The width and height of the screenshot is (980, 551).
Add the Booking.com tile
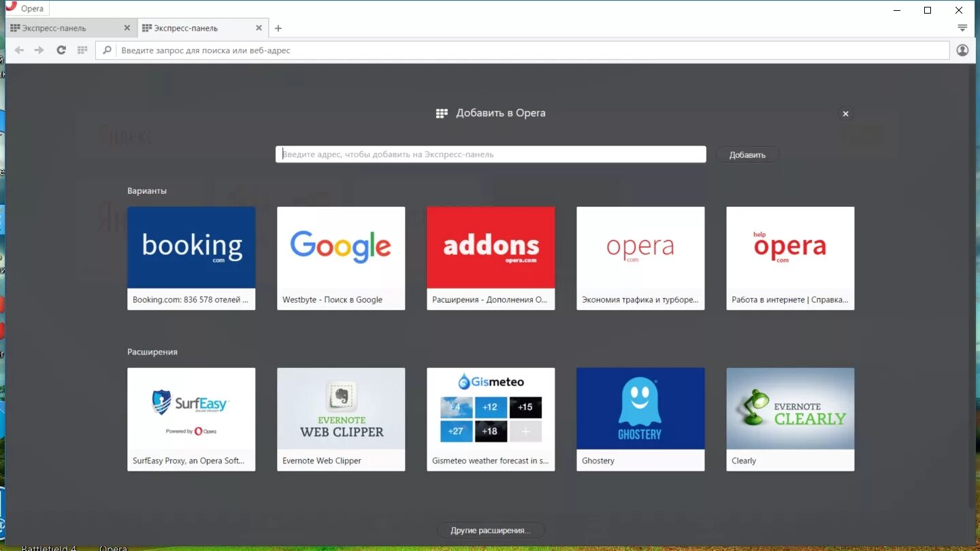tap(191, 258)
